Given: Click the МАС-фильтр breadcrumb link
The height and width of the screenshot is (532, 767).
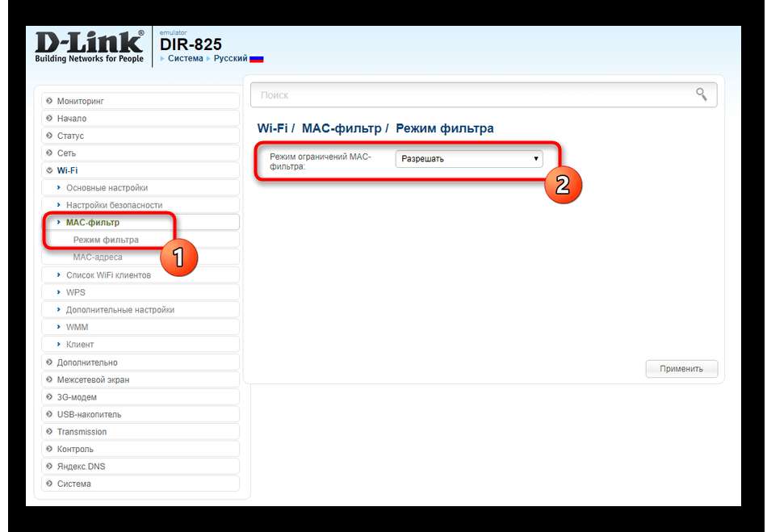Looking at the screenshot, I should pyautogui.click(x=342, y=128).
